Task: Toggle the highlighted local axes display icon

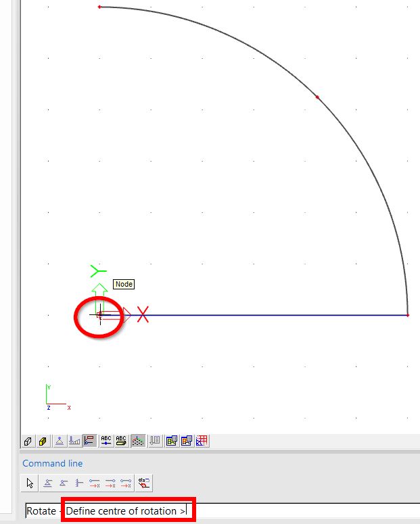Action: pyautogui.click(x=89, y=441)
